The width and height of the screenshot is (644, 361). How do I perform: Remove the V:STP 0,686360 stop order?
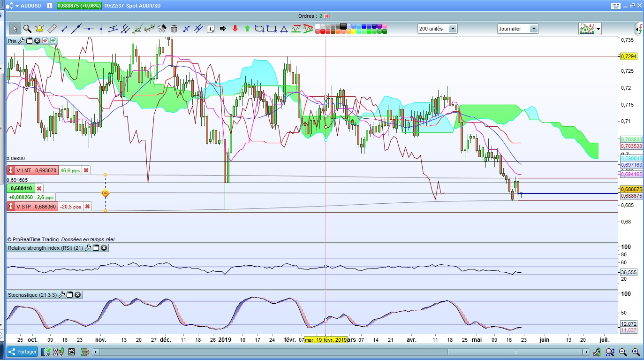87,207
